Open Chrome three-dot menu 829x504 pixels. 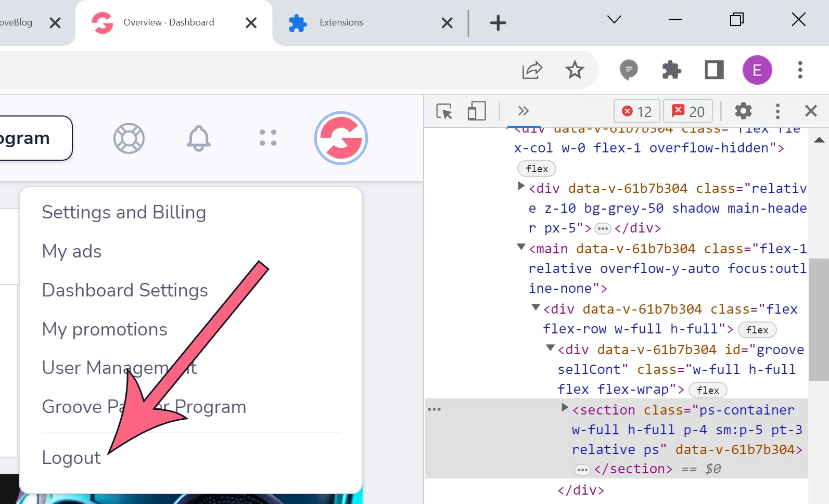[x=800, y=70]
